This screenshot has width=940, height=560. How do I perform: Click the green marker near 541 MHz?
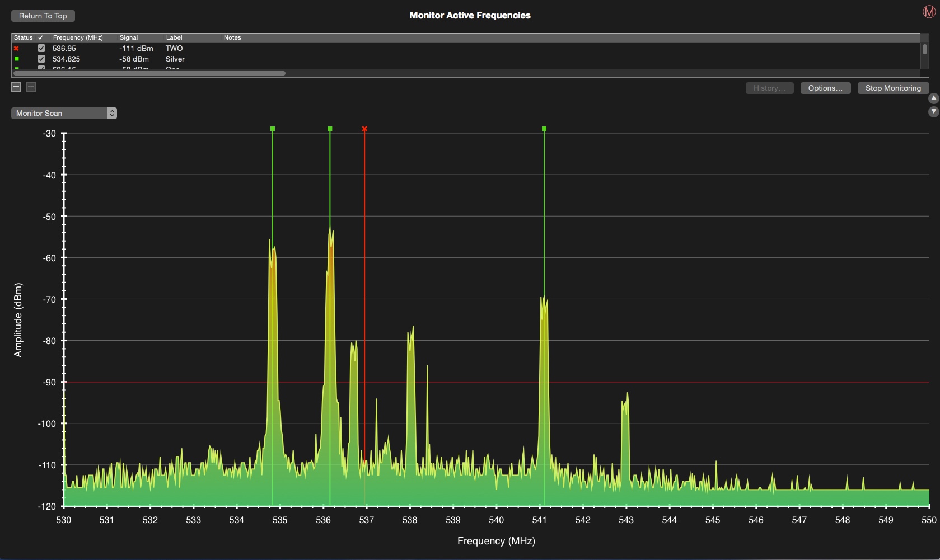(x=544, y=129)
